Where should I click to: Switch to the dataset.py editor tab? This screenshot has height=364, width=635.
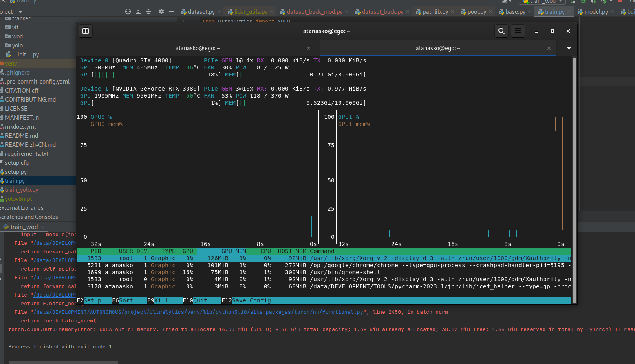(201, 12)
